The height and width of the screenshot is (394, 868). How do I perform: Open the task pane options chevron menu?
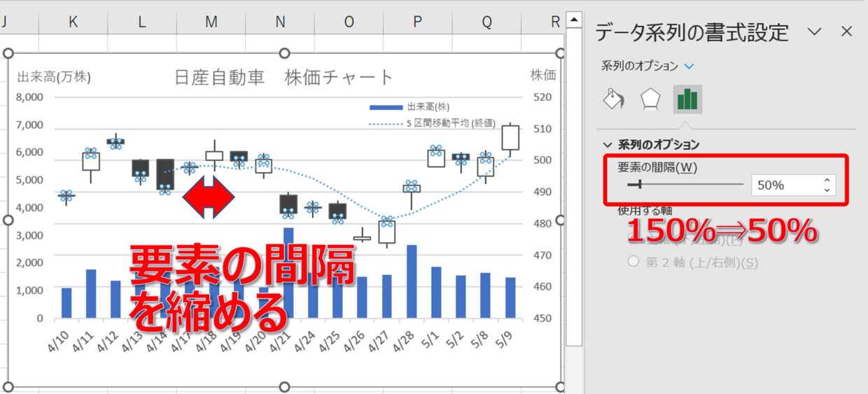coord(814,31)
